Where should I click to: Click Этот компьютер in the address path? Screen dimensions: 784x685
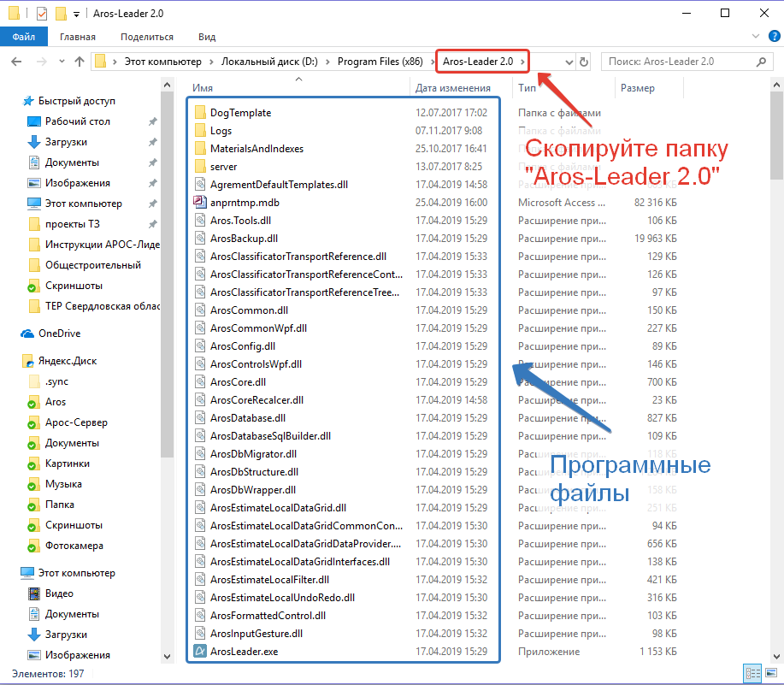[x=163, y=62]
